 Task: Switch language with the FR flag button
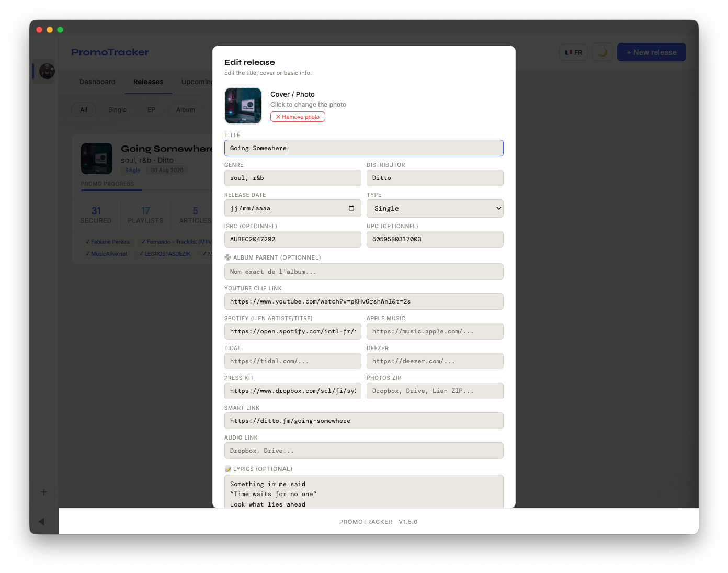[x=574, y=52]
